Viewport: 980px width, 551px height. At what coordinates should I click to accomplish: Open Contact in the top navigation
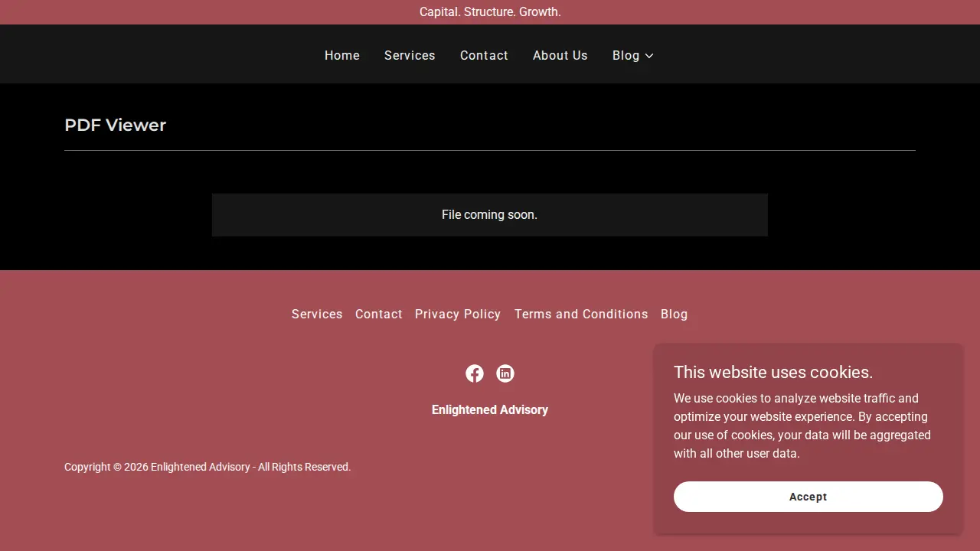484,56
